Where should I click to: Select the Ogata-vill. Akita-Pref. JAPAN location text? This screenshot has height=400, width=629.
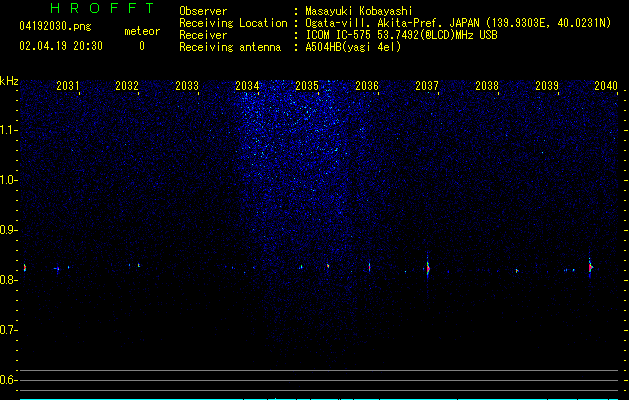(x=458, y=23)
